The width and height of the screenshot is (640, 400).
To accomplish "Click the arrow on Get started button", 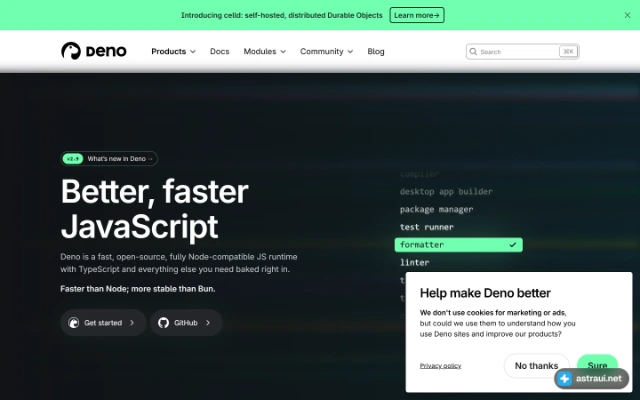I will tap(132, 323).
